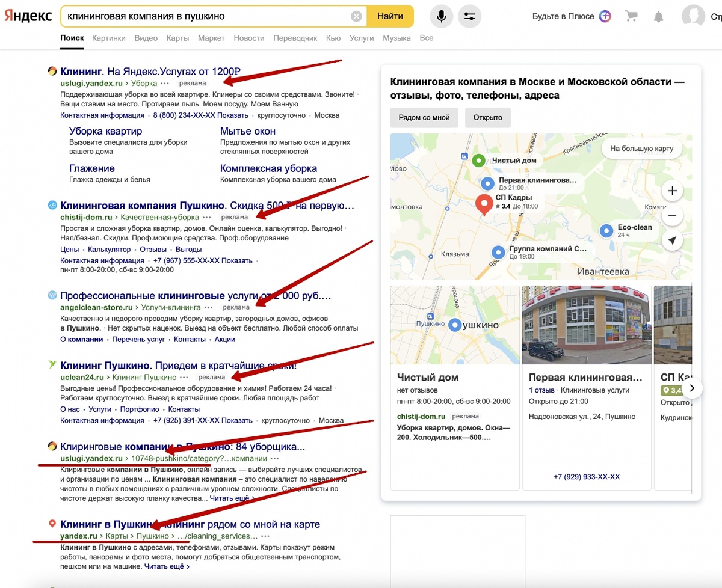722x588 pixels.
Task: Open search settings sliders icon
Action: [x=469, y=17]
